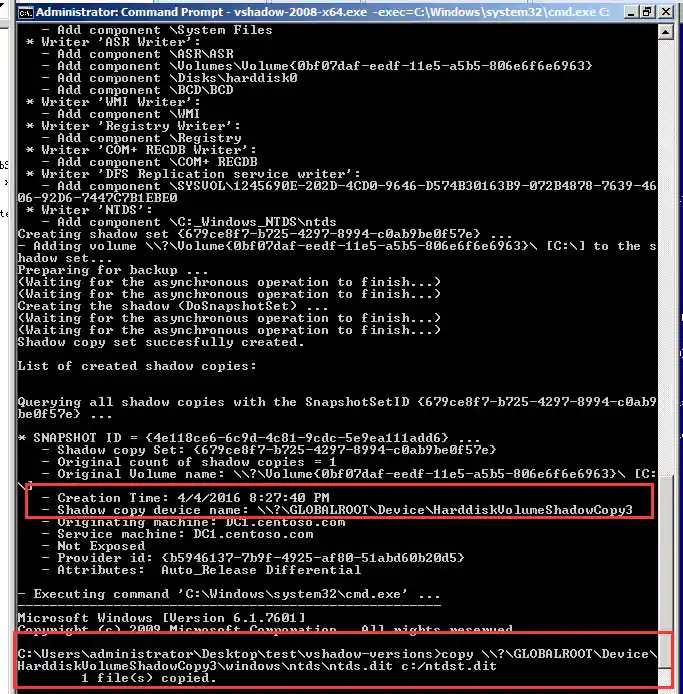Restore down the Command Prompt window
This screenshot has width=683, height=694.
[x=648, y=12]
